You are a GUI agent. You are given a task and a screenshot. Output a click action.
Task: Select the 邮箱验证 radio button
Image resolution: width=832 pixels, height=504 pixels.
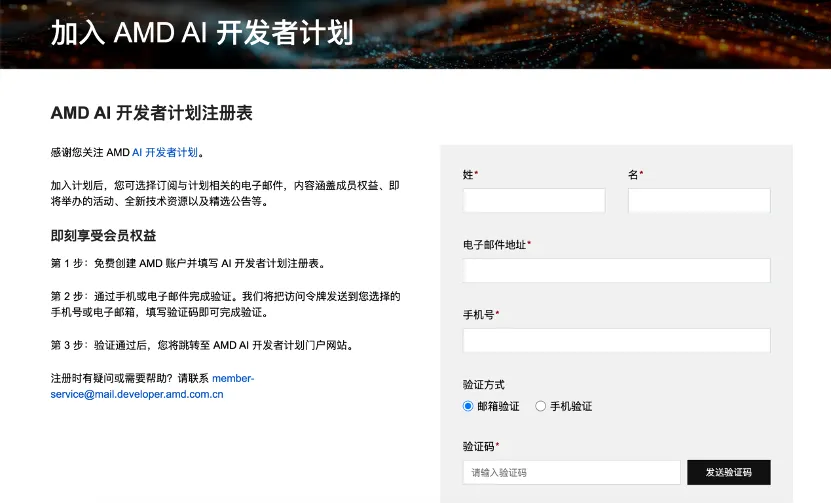pos(467,406)
